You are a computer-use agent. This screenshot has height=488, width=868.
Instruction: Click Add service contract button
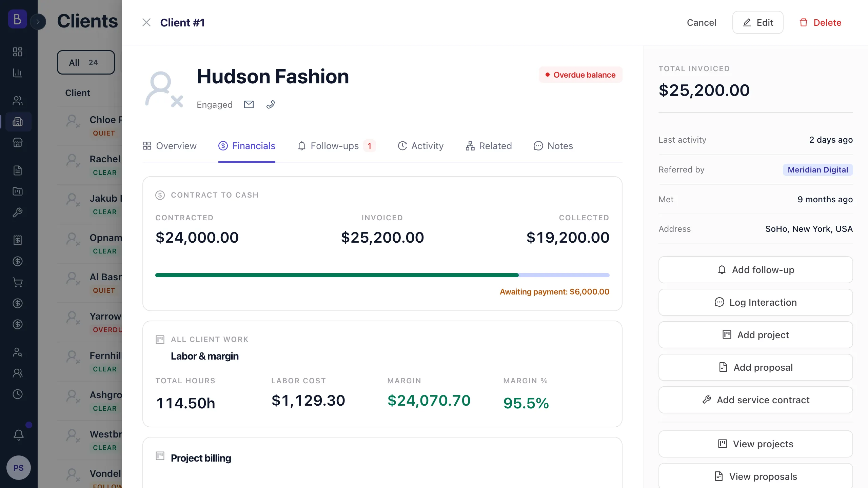[755, 400]
